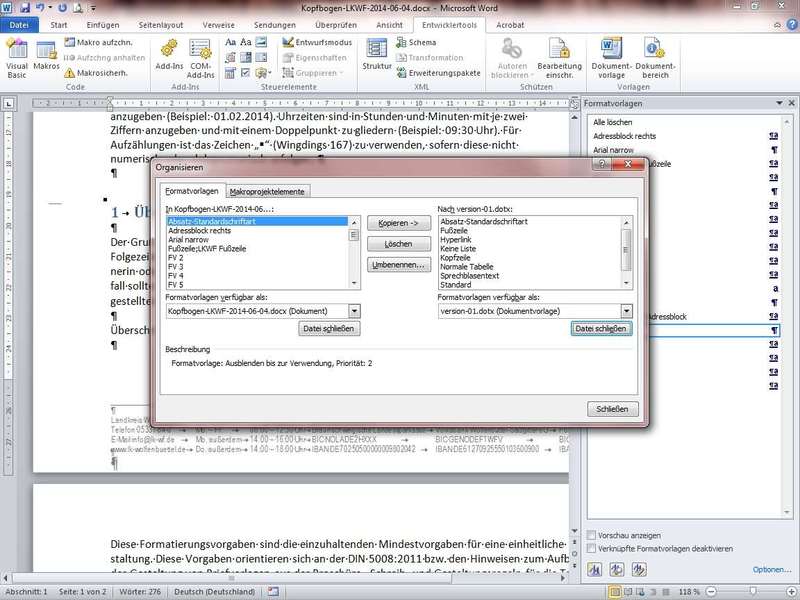Screen dimensions: 800x600
Task: Enable the Vorschau anzeigen checkbox
Action: coord(592,535)
